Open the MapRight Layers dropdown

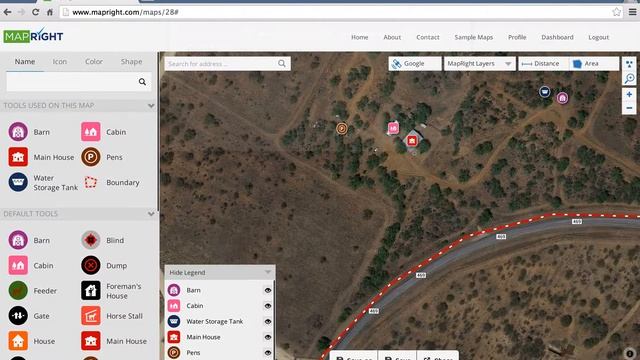tap(480, 64)
